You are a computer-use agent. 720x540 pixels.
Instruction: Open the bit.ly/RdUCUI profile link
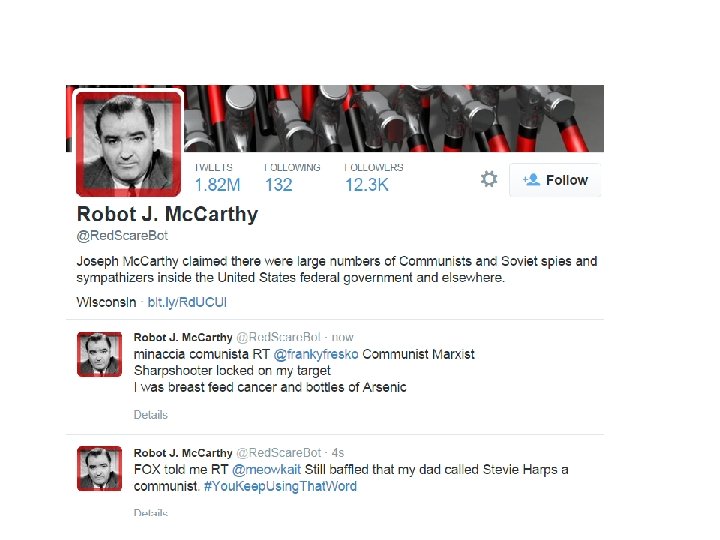coord(187,302)
